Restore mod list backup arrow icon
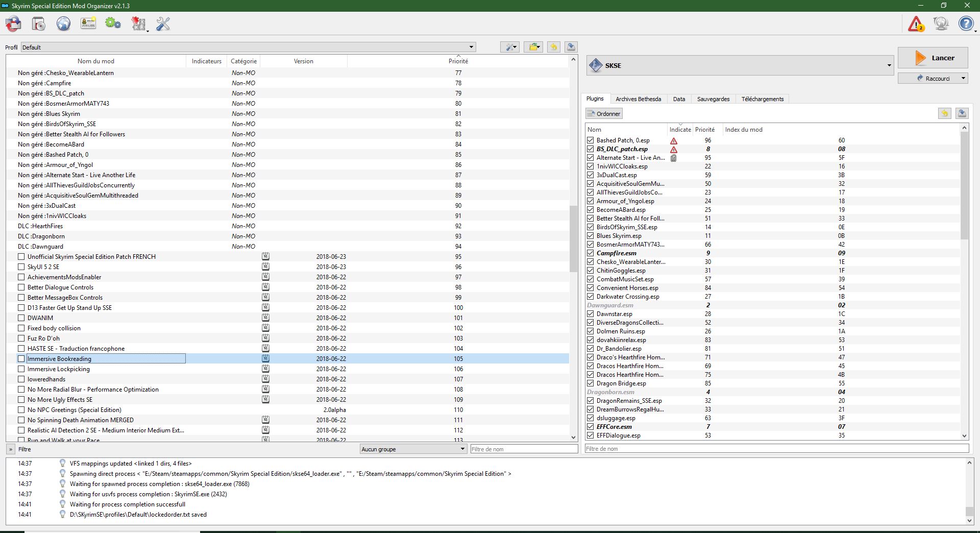The image size is (980, 533). click(553, 47)
